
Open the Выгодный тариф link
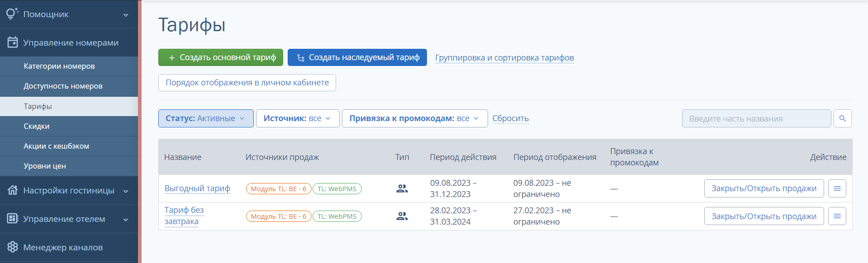197,188
